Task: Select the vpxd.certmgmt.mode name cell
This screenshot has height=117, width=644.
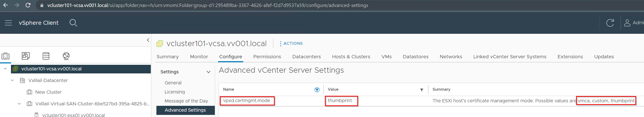Action: pos(246,101)
